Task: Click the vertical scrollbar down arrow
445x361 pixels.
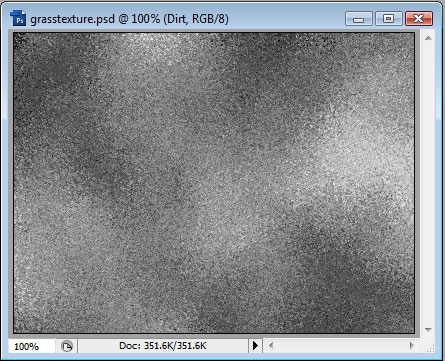Action: coord(428,330)
